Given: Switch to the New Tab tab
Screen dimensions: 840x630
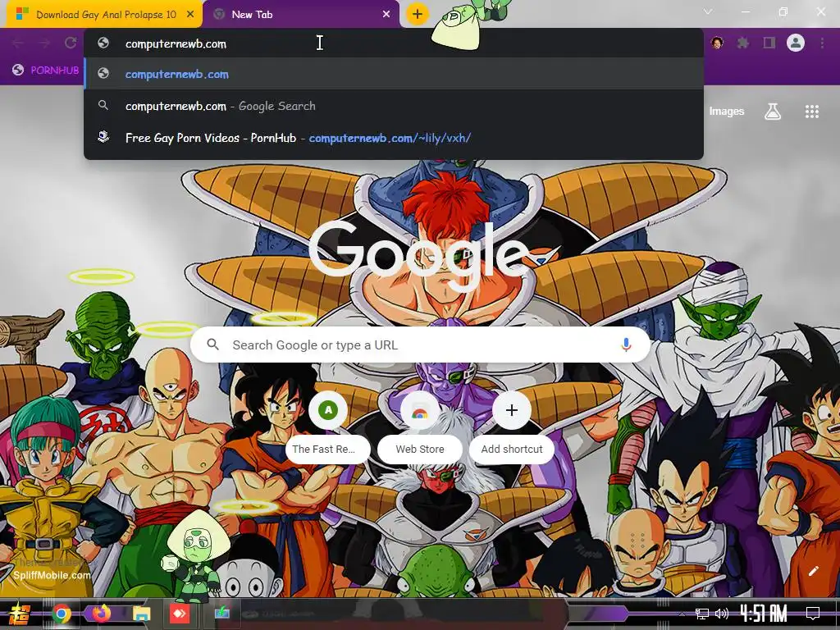Looking at the screenshot, I should tap(301, 15).
